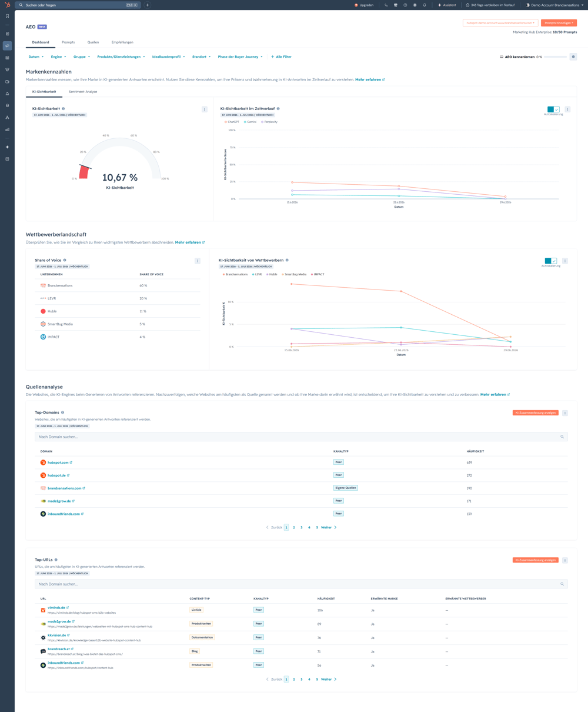Click info icon next to Share of Voice
588x712 pixels.
65,260
